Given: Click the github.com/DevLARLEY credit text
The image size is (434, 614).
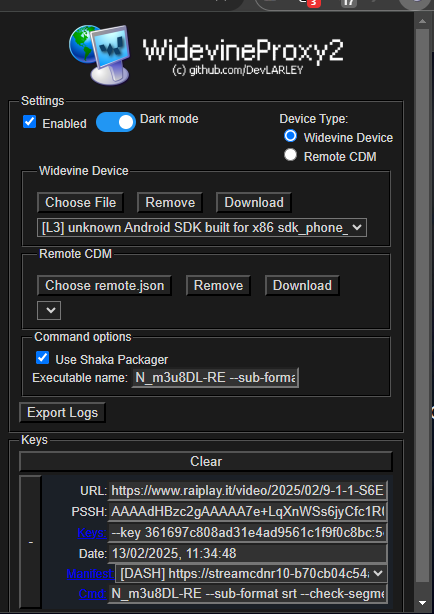Looking at the screenshot, I should click(x=237, y=70).
